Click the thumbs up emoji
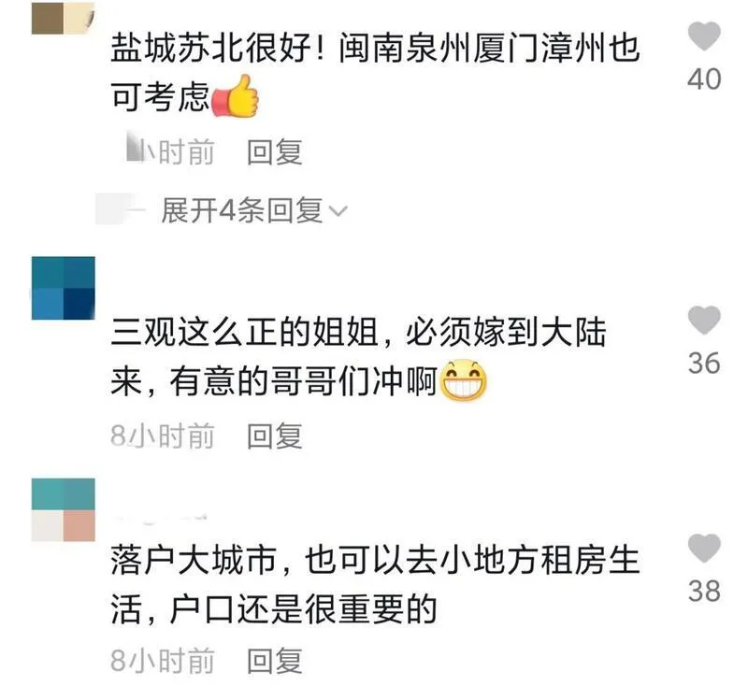 coord(236,96)
